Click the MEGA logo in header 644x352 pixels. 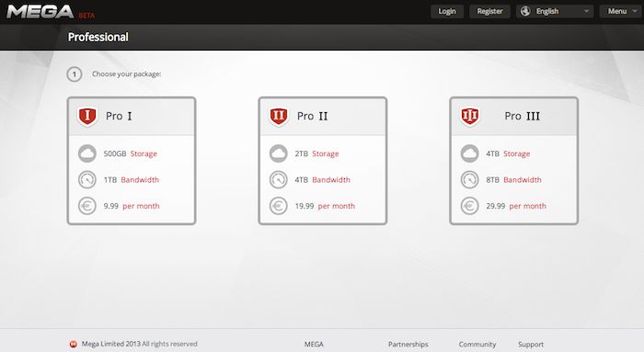tap(40, 12)
